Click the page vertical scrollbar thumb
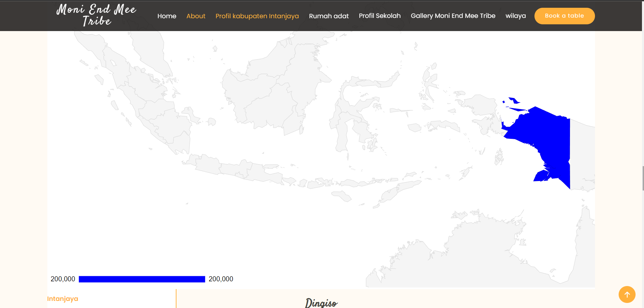The width and height of the screenshot is (644, 308). pos(643,178)
